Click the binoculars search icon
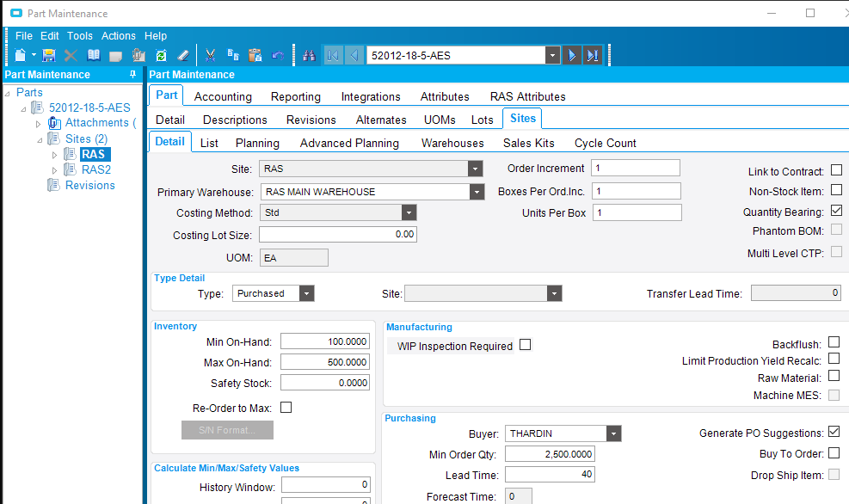This screenshot has height=504, width=849. click(x=309, y=55)
